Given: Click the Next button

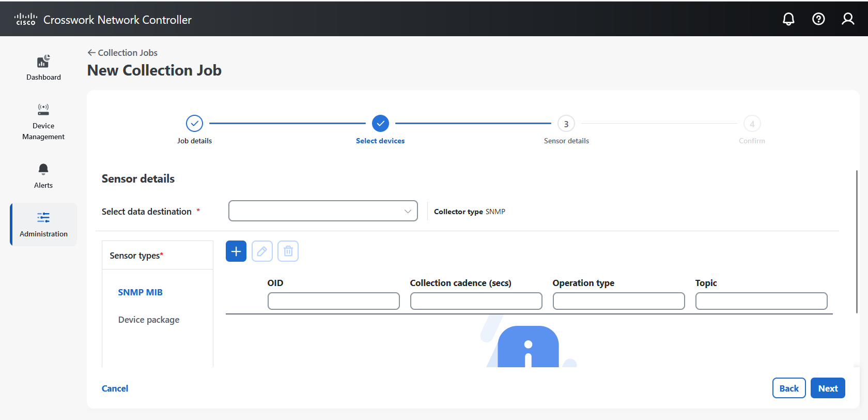Looking at the screenshot, I should point(828,388).
